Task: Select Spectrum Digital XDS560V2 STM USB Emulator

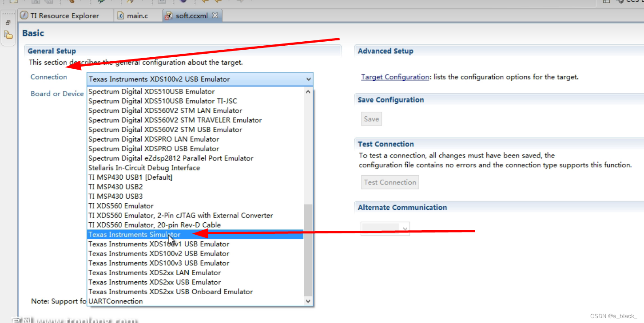Action: [x=195, y=130]
